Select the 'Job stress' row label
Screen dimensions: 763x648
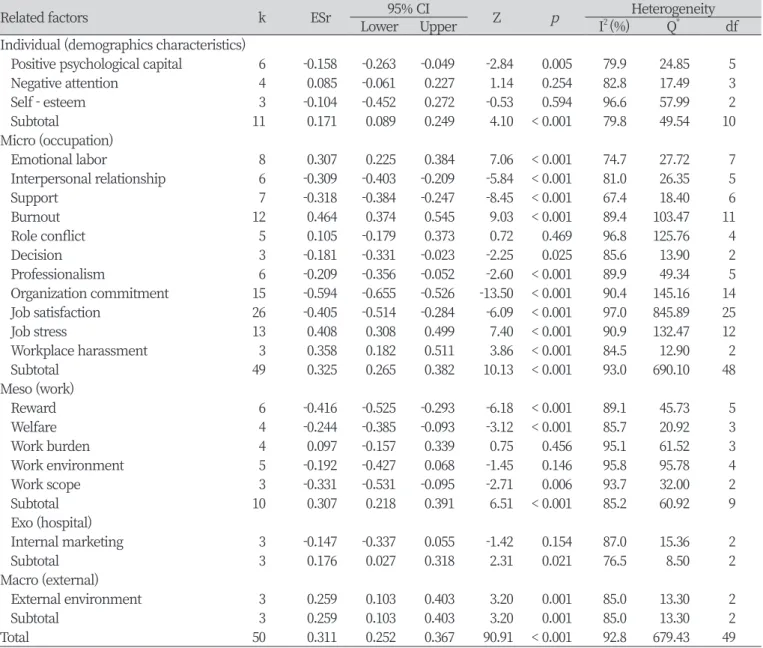coord(38,332)
